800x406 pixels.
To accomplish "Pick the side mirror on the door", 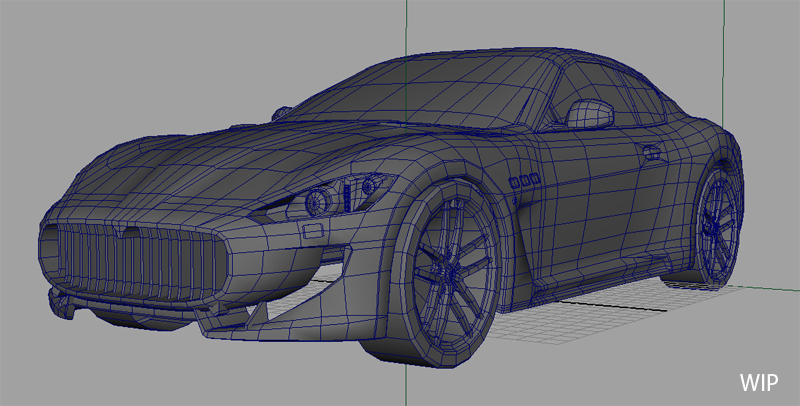I will 589,114.
